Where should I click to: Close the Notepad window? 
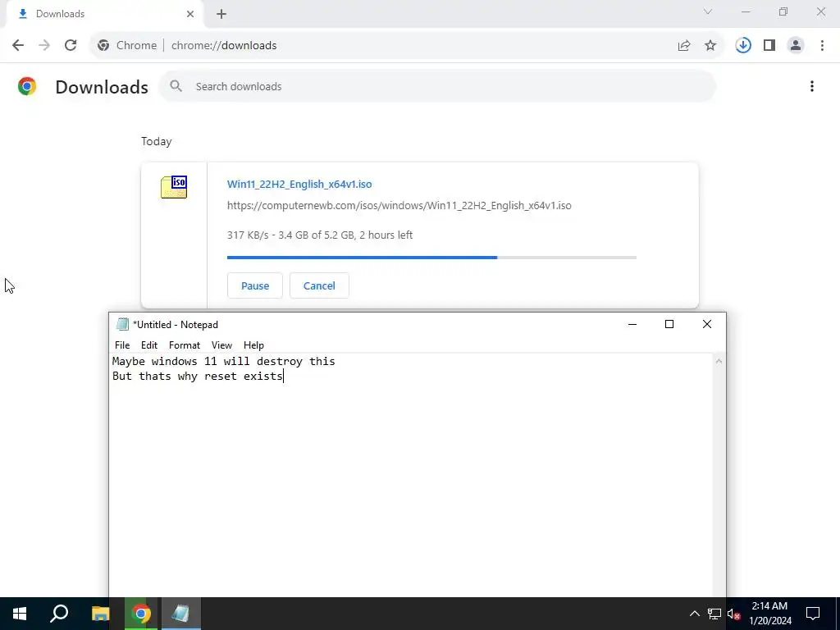pos(707,324)
